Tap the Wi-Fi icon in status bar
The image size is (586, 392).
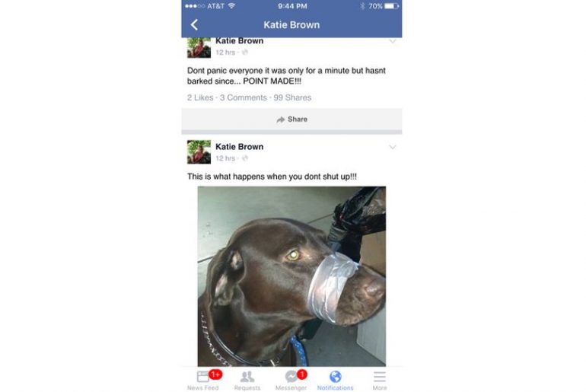coord(231,5)
